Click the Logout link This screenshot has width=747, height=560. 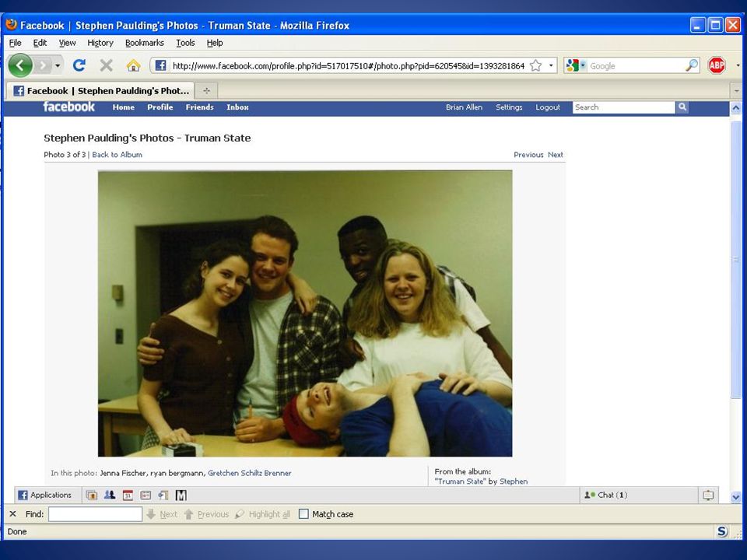coord(548,107)
